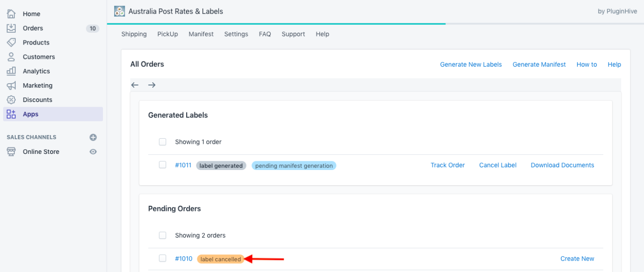Open the Shipping tab

[x=134, y=34]
